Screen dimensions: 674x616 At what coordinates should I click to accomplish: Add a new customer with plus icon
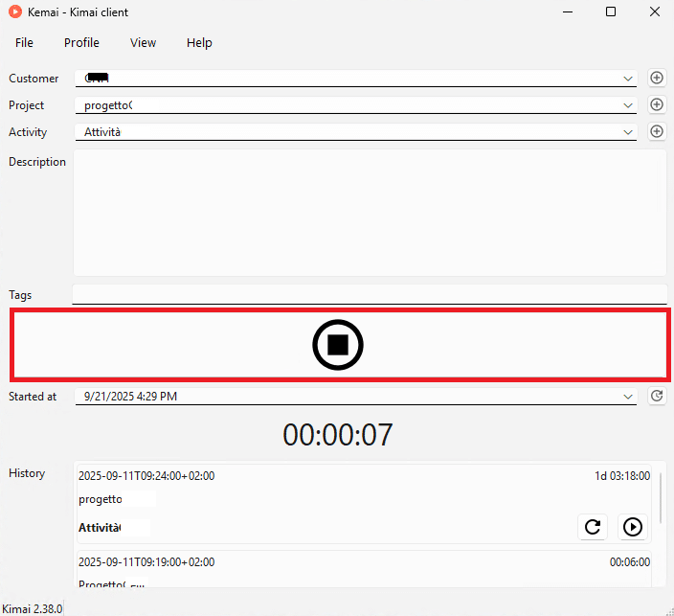click(657, 78)
